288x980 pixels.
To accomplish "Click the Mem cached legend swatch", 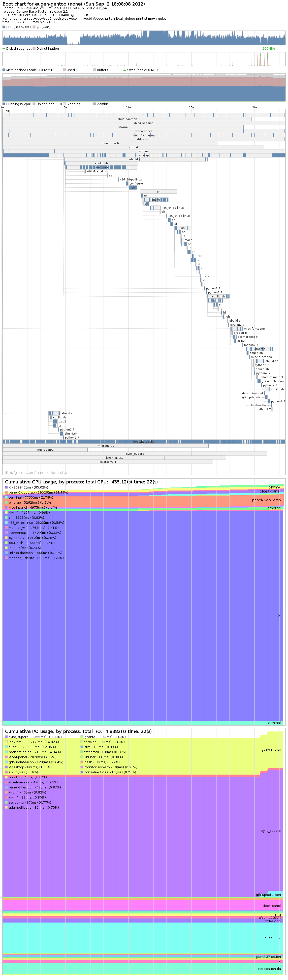I will (x=4, y=70).
